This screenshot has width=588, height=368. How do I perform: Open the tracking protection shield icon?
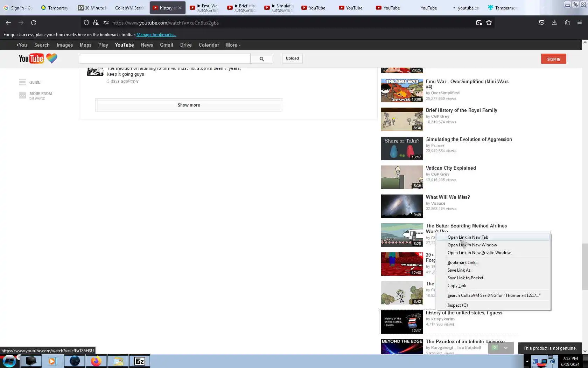[86, 23]
